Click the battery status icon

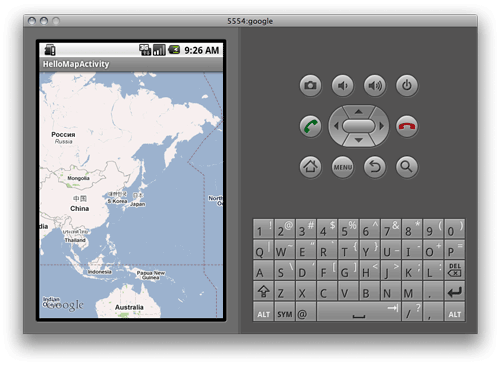(174, 50)
